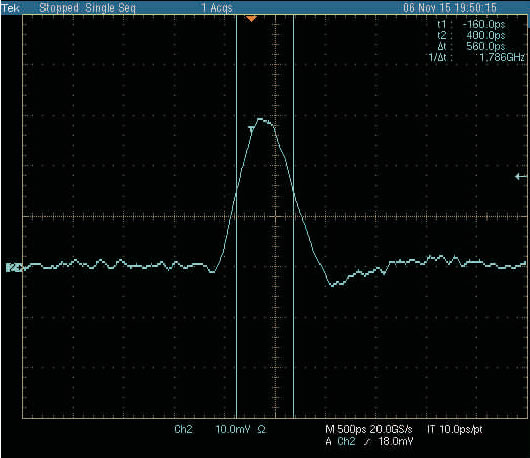The image size is (530, 458).
Task: Select the right vertical cursor line
Action: [293, 216]
